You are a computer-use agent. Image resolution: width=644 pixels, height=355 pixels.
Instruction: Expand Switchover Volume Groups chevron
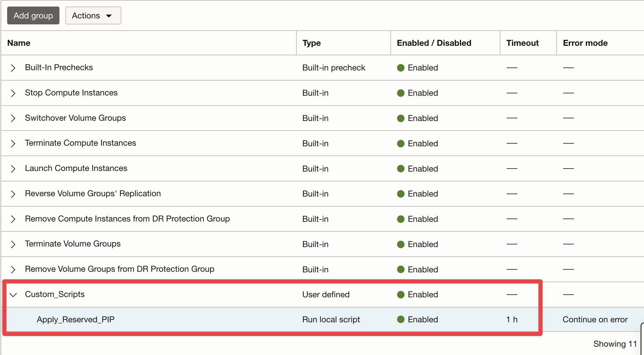(x=13, y=118)
